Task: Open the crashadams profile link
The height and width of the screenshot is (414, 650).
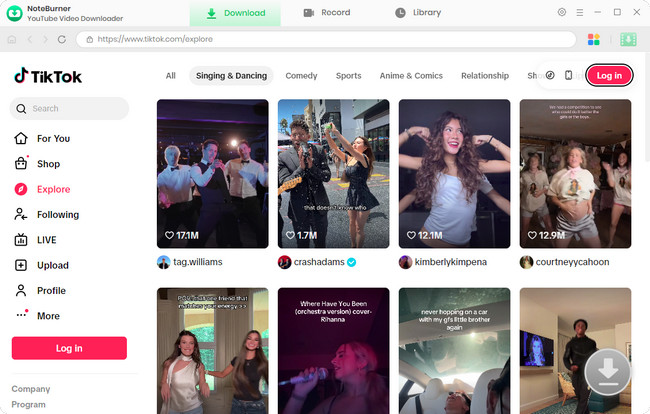Action: point(319,262)
